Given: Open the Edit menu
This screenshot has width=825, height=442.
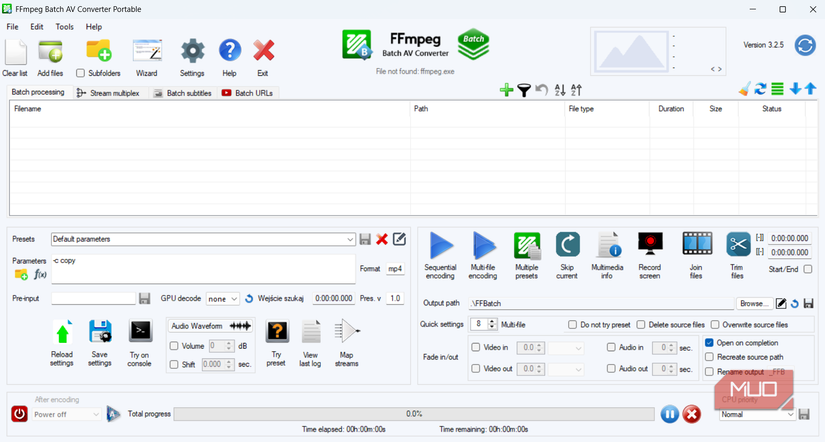Looking at the screenshot, I should [x=37, y=27].
